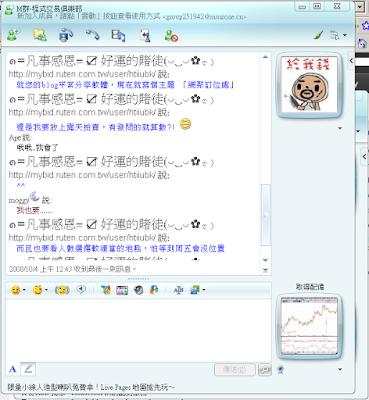Click the 取得配備 link above chart picture

click(x=310, y=287)
